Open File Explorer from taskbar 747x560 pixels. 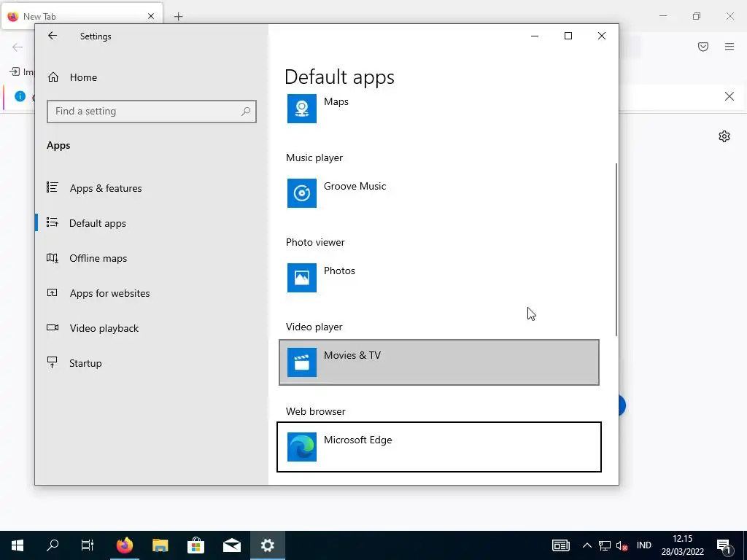(x=160, y=545)
